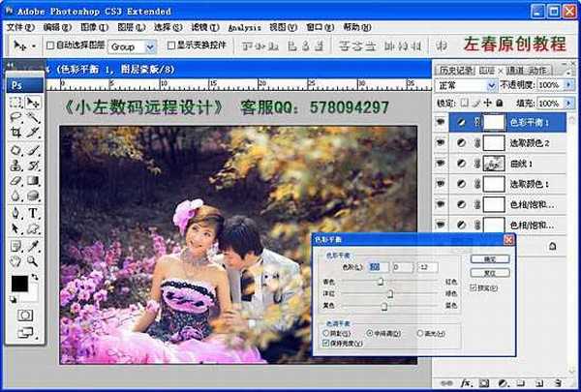Hide the 曲线 1 layer
This screenshot has width=581, height=392.
pyautogui.click(x=442, y=163)
